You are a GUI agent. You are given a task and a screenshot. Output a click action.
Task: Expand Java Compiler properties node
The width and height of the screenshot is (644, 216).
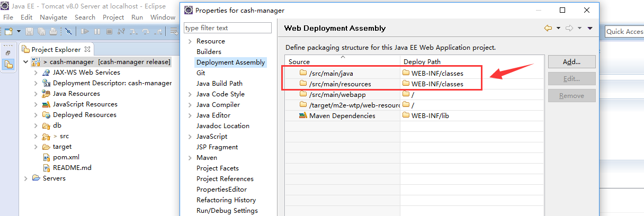190,105
